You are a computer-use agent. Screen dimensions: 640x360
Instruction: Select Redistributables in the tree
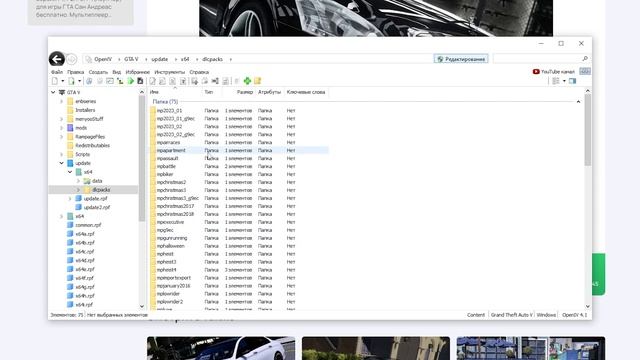coord(92,145)
